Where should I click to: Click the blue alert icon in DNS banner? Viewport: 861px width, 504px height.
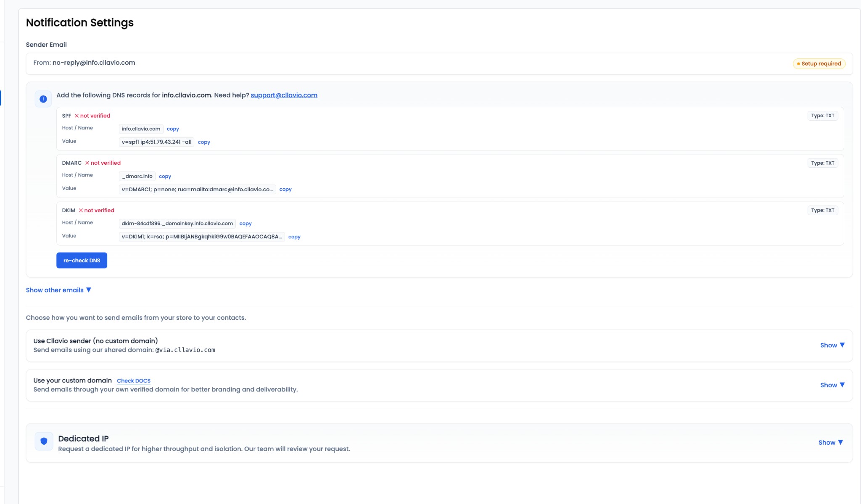pos(43,98)
